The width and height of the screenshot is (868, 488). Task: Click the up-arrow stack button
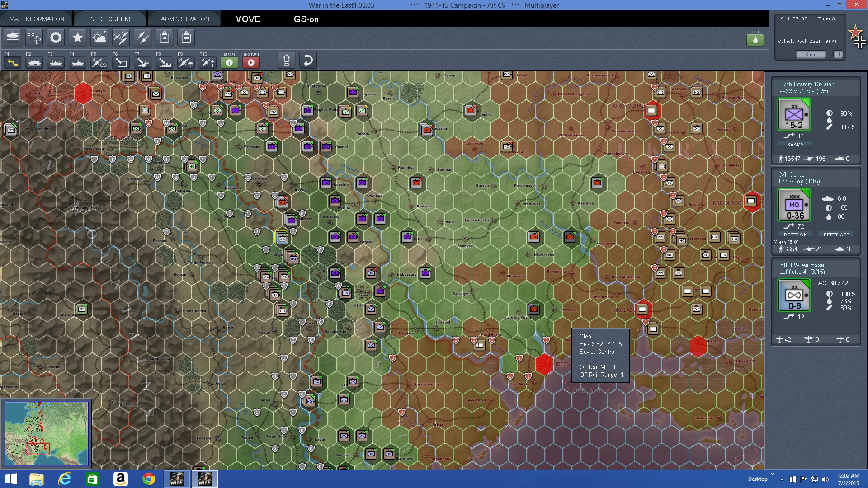pos(286,61)
